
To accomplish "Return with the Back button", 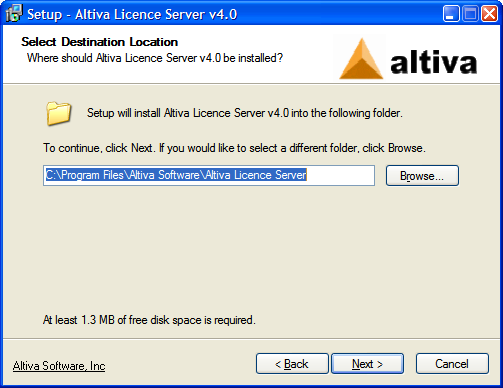I will click(x=292, y=364).
